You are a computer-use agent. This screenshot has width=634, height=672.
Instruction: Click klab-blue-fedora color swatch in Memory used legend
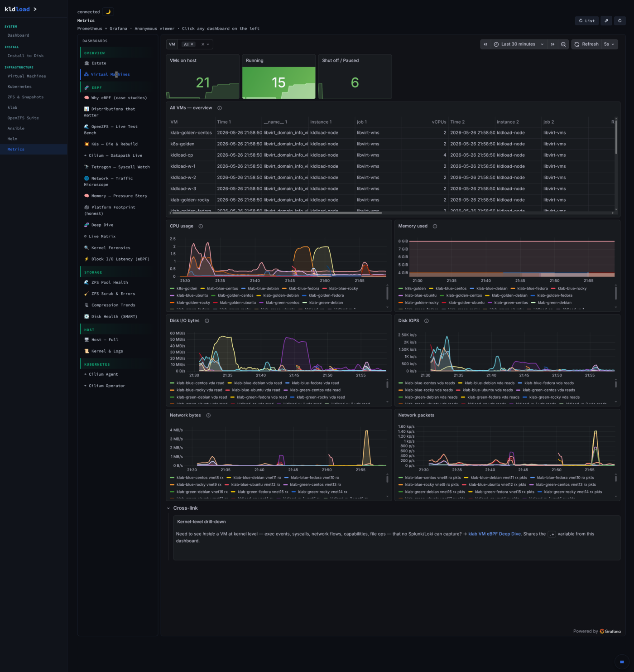click(x=513, y=289)
